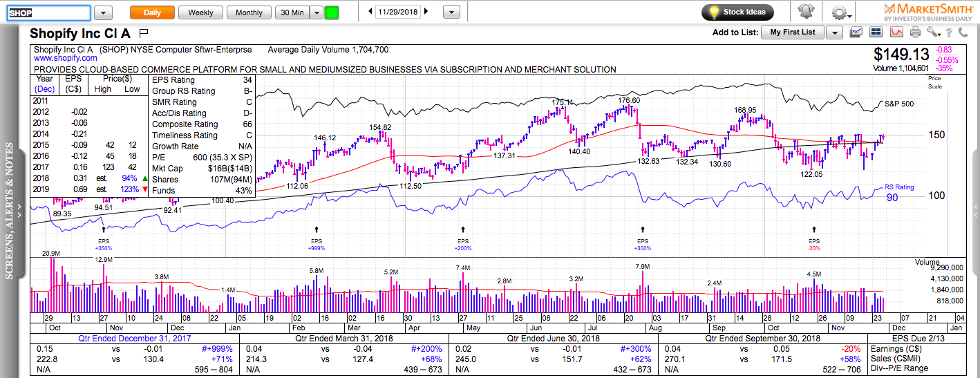Screen dimensions: 980x378
Task: Click the help question mark icon
Action: [x=950, y=32]
